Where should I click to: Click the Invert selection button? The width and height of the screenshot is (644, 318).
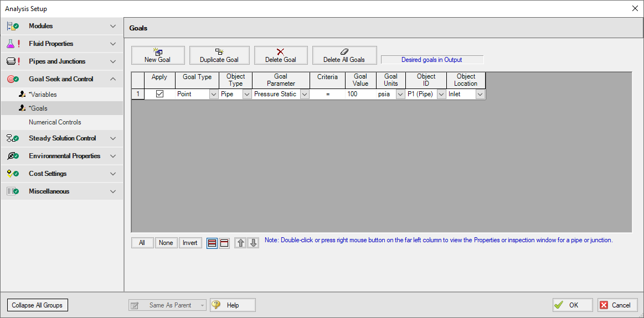click(190, 243)
